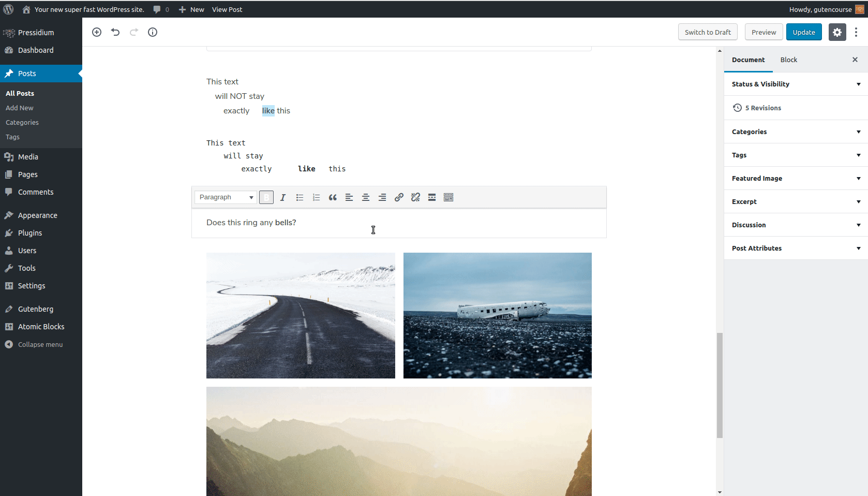Open the Plugins menu
This screenshot has width=868, height=496.
41,233
